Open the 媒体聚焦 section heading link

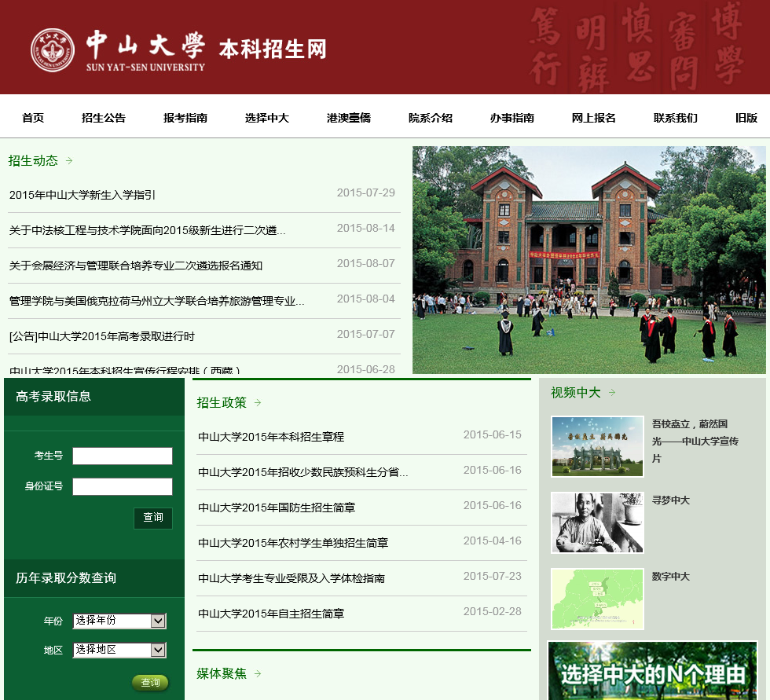click(222, 673)
